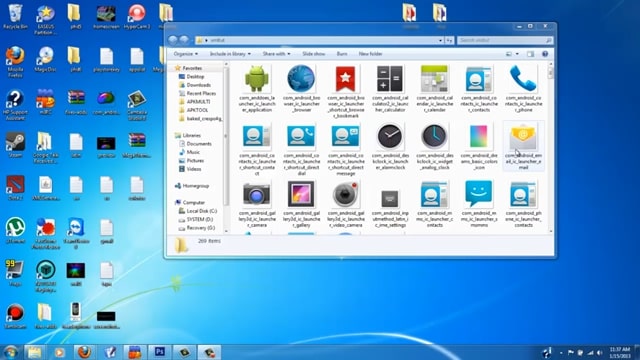Viewport: 640px width, 360px height.
Task: Select the gallery3d camera launcher icon
Action: pos(257,194)
